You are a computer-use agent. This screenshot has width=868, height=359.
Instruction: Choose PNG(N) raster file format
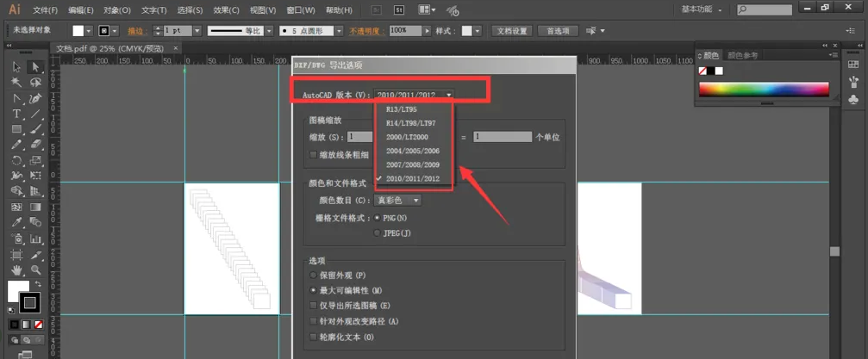[x=377, y=218]
